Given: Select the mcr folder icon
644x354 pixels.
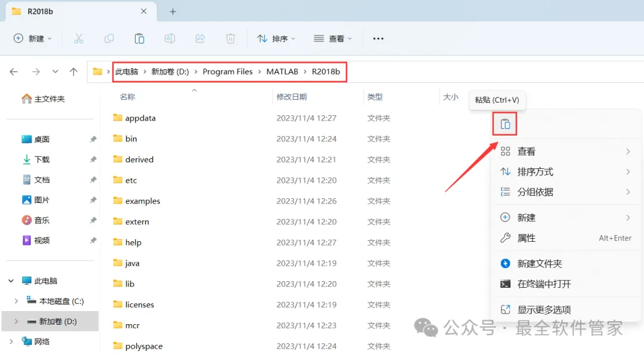Looking at the screenshot, I should pyautogui.click(x=118, y=325).
